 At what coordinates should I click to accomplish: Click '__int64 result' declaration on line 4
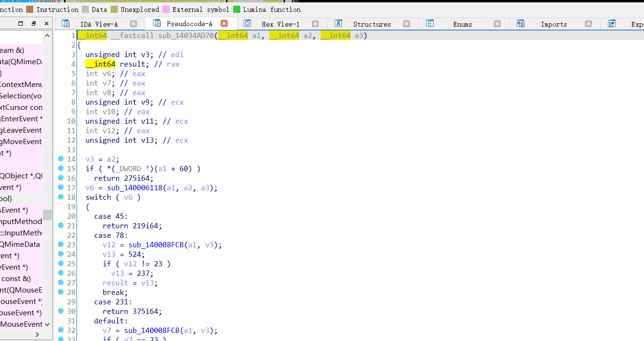[x=116, y=64]
